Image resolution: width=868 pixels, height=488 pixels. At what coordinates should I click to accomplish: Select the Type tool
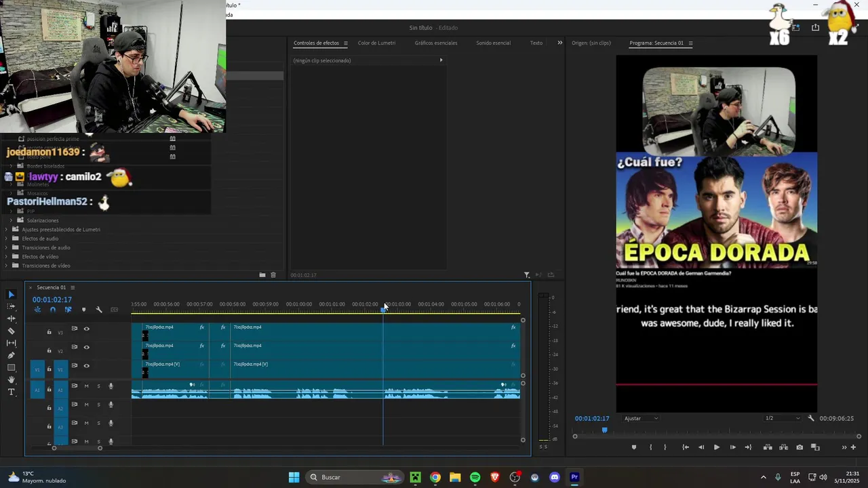click(11, 392)
